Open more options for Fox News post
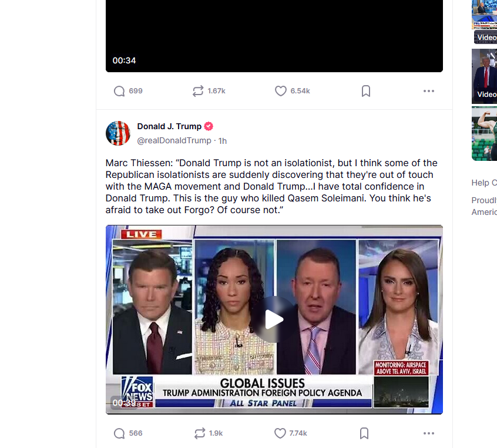497x448 pixels. [428, 433]
